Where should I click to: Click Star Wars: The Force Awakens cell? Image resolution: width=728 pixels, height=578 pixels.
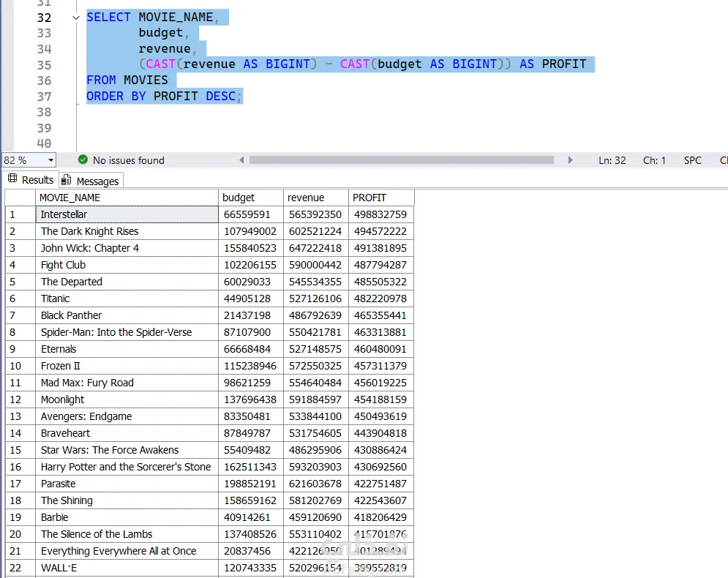pyautogui.click(x=127, y=450)
